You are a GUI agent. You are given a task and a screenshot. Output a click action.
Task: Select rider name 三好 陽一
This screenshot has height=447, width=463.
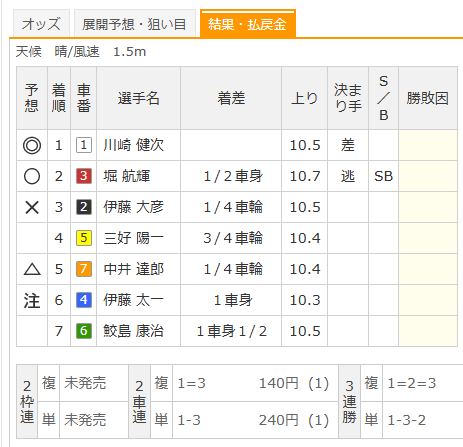click(134, 238)
